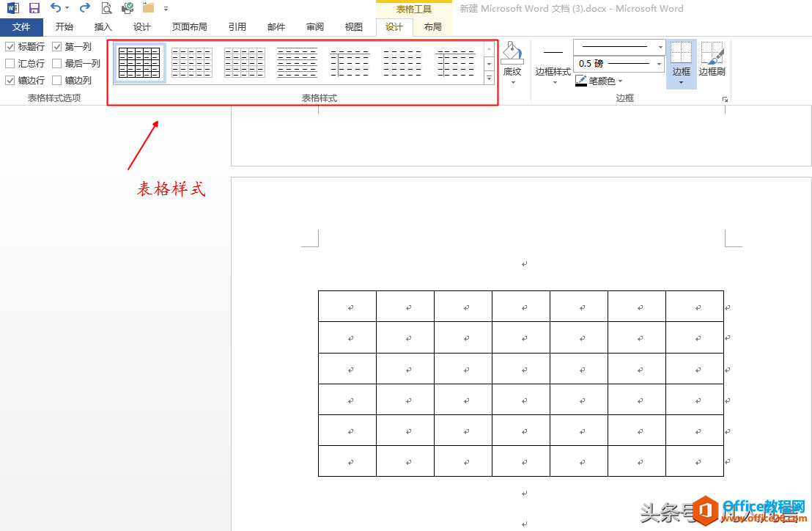Viewport: 812px width, 531px height.
Task: Apply the fourth table style thumbnail
Action: 298,62
